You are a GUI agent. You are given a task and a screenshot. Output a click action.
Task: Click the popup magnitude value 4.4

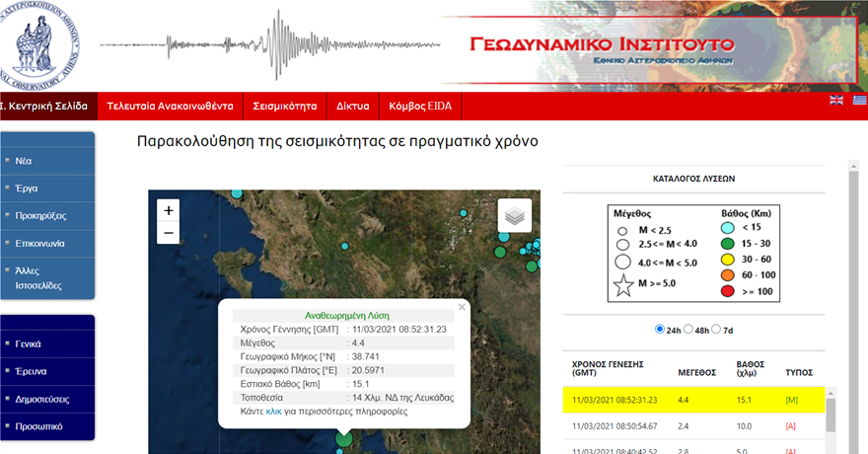[358, 342]
